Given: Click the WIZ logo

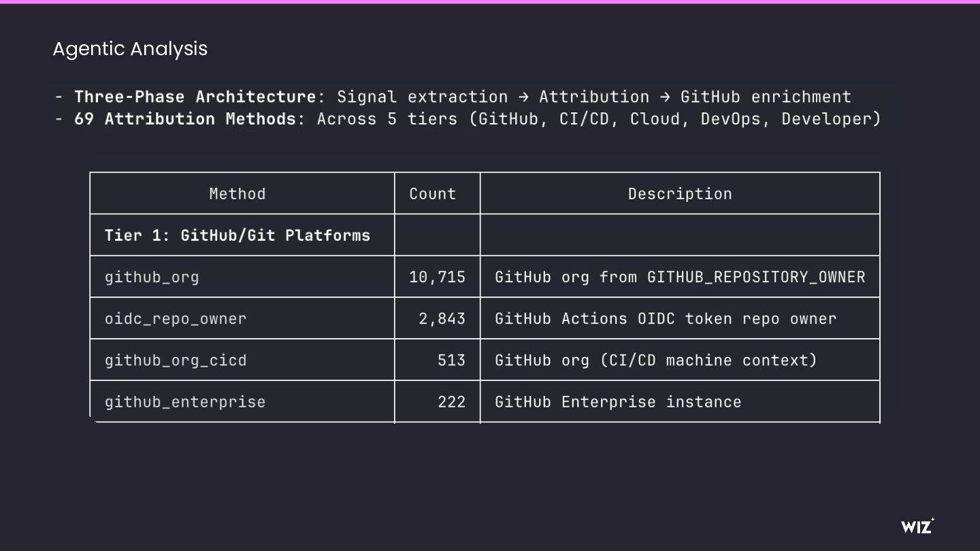Looking at the screenshot, I should 917,526.
